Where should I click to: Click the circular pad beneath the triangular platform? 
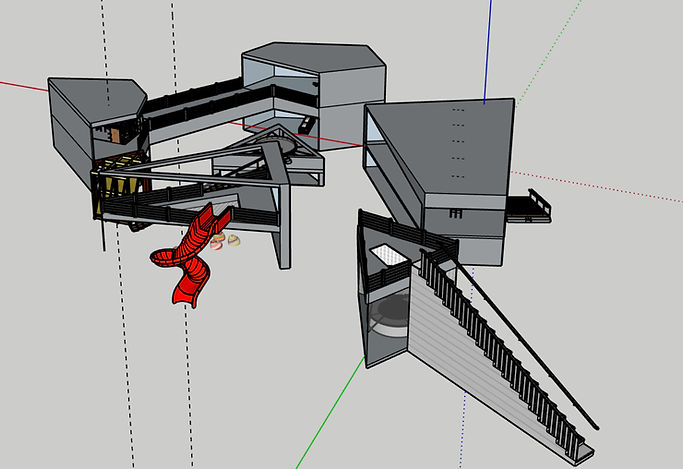point(389,317)
